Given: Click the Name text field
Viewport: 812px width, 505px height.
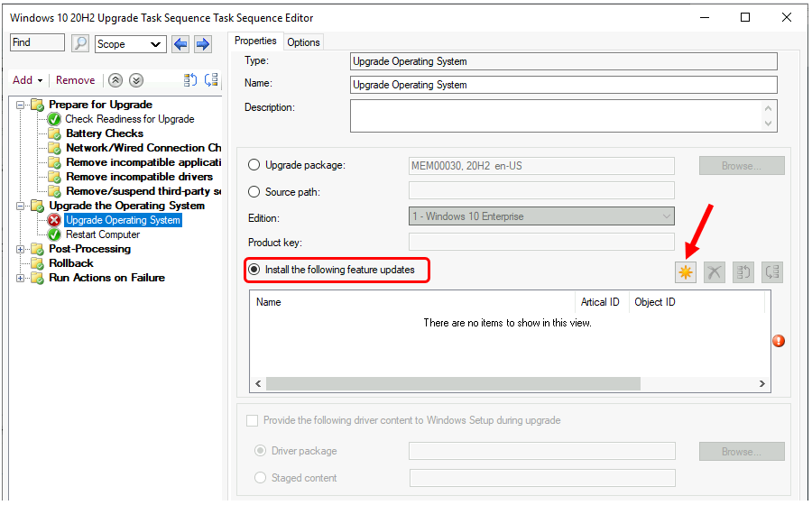Looking at the screenshot, I should (x=563, y=85).
